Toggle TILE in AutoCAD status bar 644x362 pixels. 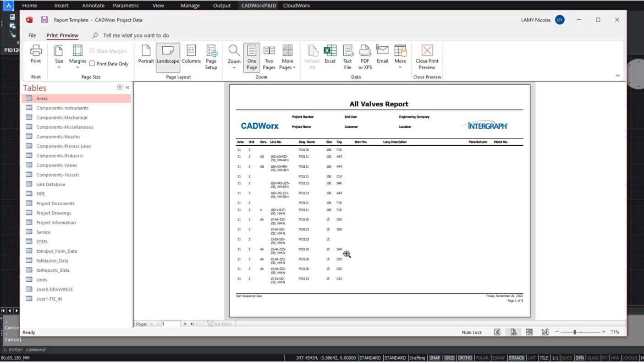coord(544,358)
